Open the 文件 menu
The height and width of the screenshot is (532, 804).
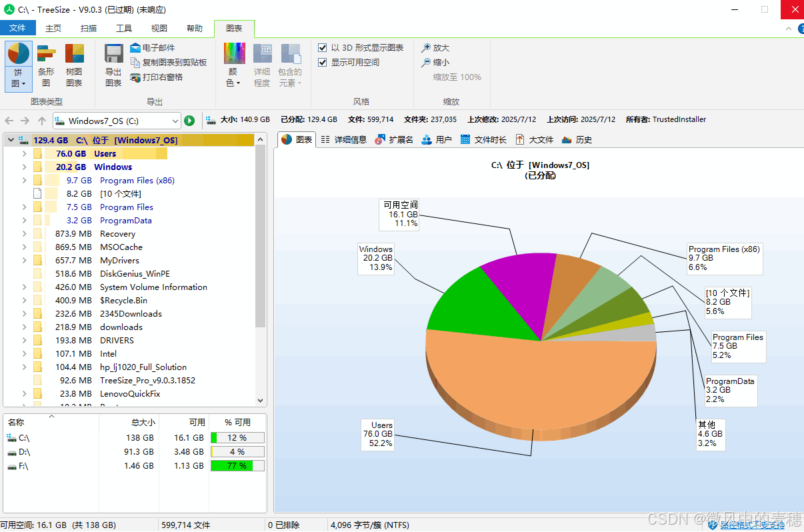tap(17, 28)
